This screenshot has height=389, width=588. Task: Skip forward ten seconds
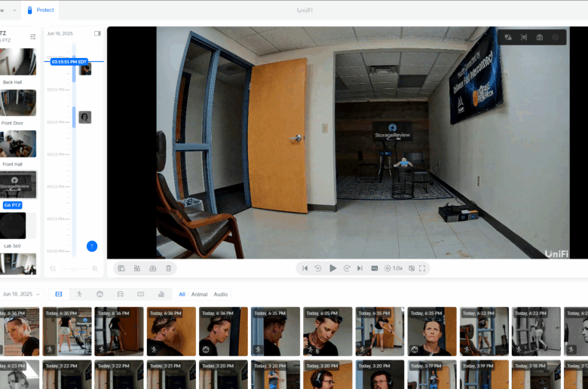pyautogui.click(x=347, y=268)
